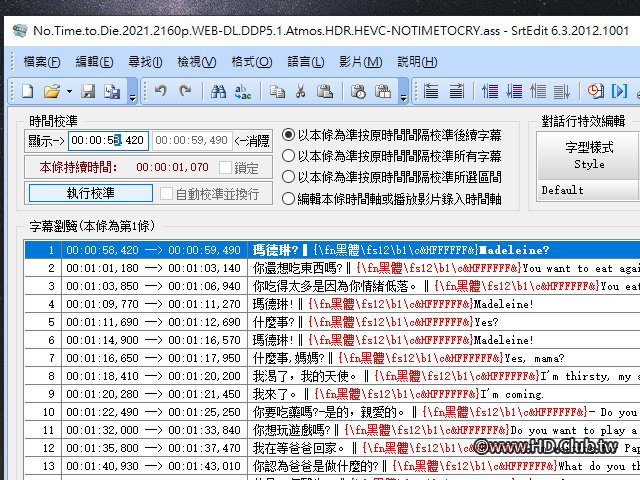Select 以本條為準按原時間間隔校準後續字幕 radio
The image size is (640, 480).
pos(288,134)
